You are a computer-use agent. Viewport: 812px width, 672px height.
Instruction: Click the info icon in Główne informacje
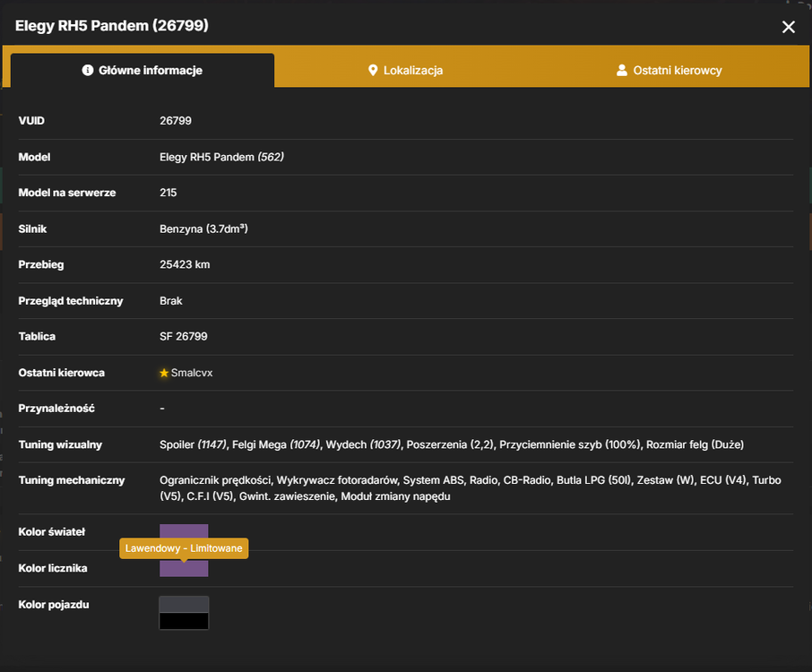(x=88, y=70)
